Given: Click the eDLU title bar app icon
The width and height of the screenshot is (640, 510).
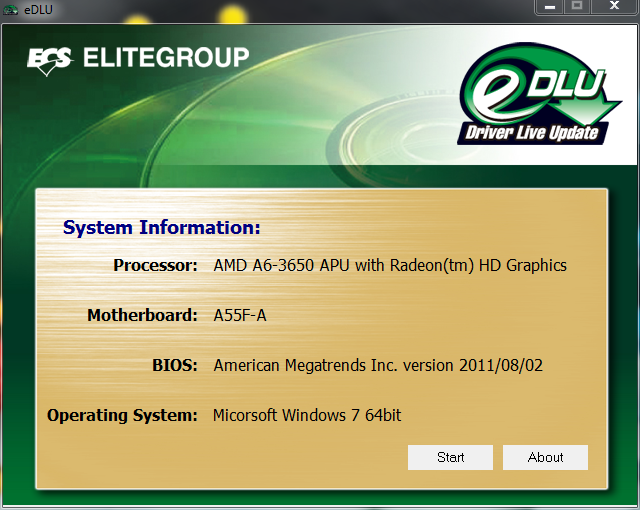Looking at the screenshot, I should pos(11,8).
